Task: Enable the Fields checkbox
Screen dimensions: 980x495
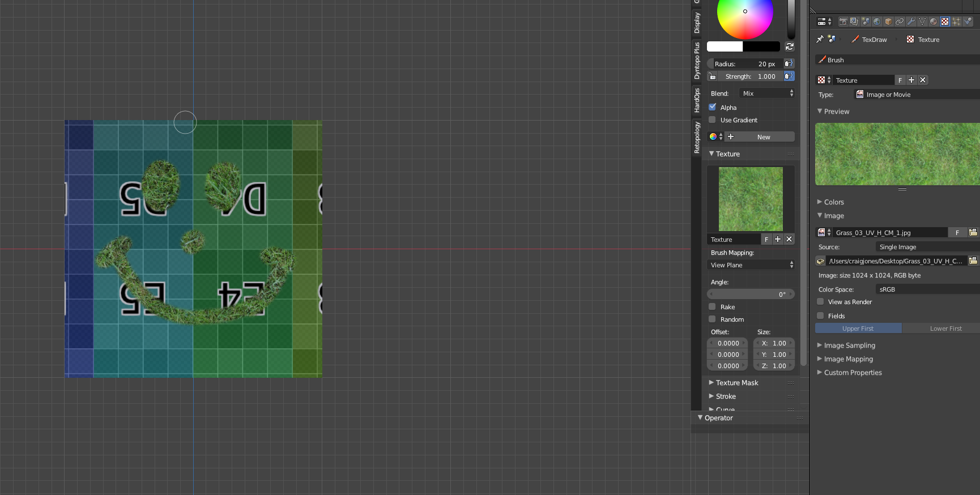Action: tap(820, 315)
